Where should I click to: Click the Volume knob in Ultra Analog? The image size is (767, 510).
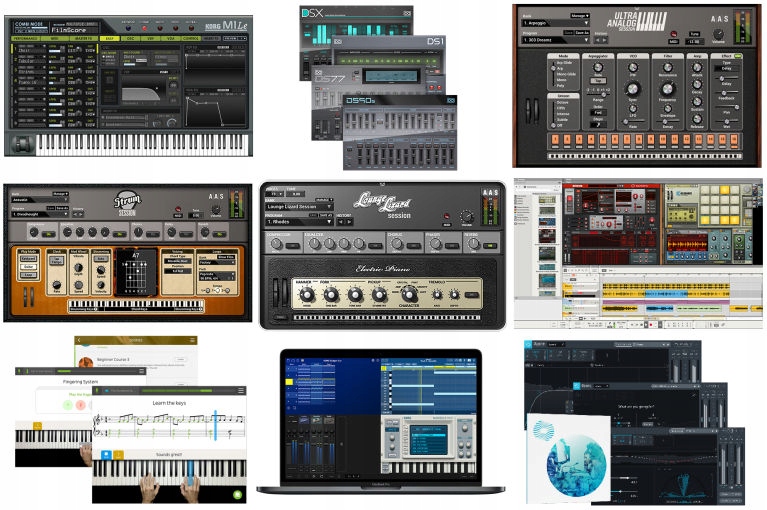click(x=719, y=34)
